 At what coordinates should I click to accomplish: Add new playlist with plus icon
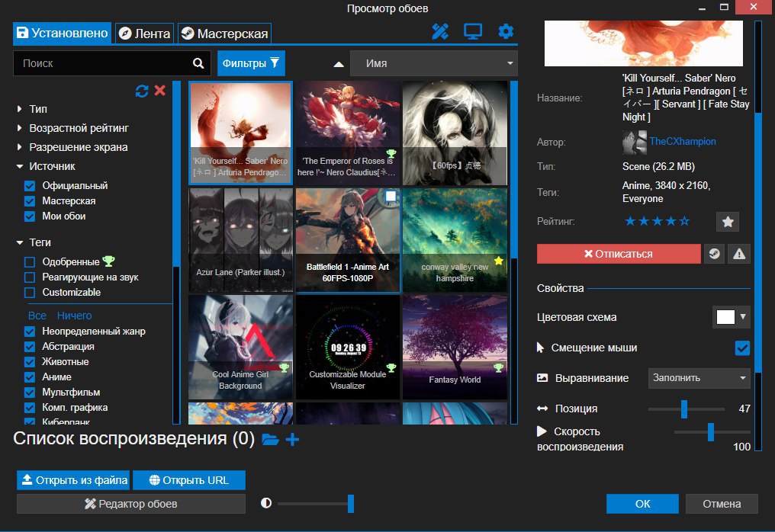(x=292, y=439)
